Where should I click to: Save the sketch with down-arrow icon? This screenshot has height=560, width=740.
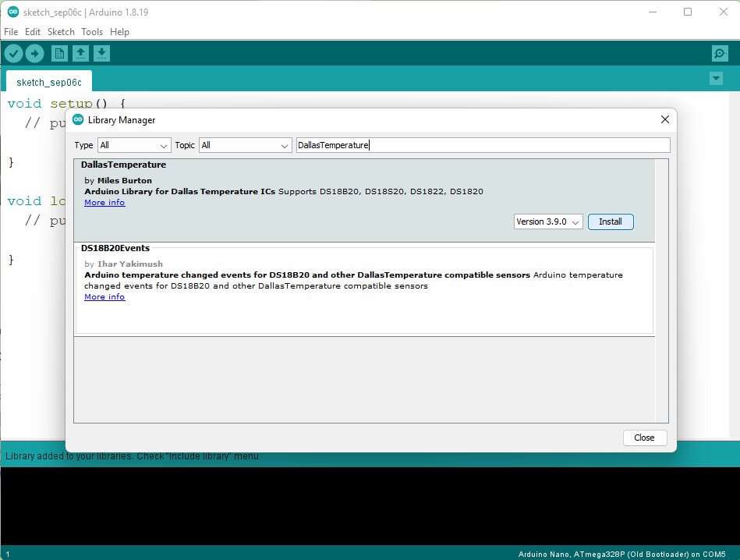[x=101, y=53]
